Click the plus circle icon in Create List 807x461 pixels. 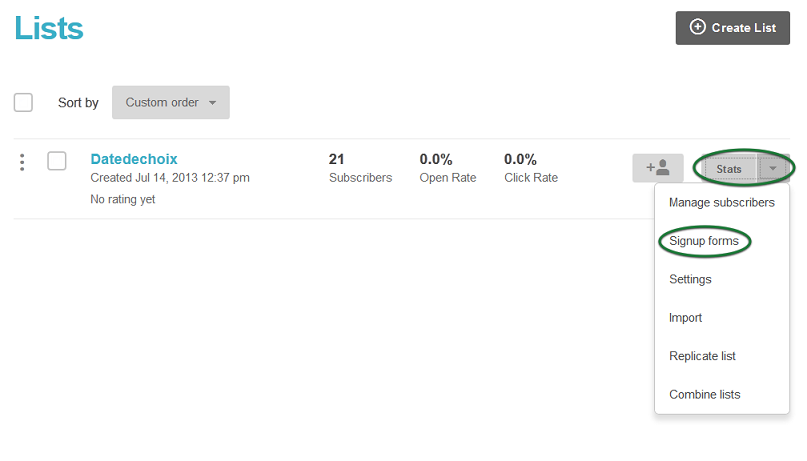(697, 27)
